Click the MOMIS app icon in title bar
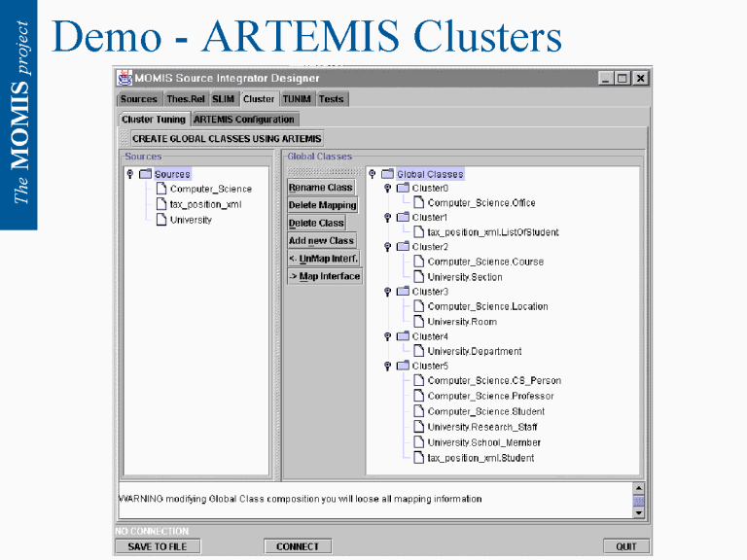747x560 pixels. (x=124, y=78)
